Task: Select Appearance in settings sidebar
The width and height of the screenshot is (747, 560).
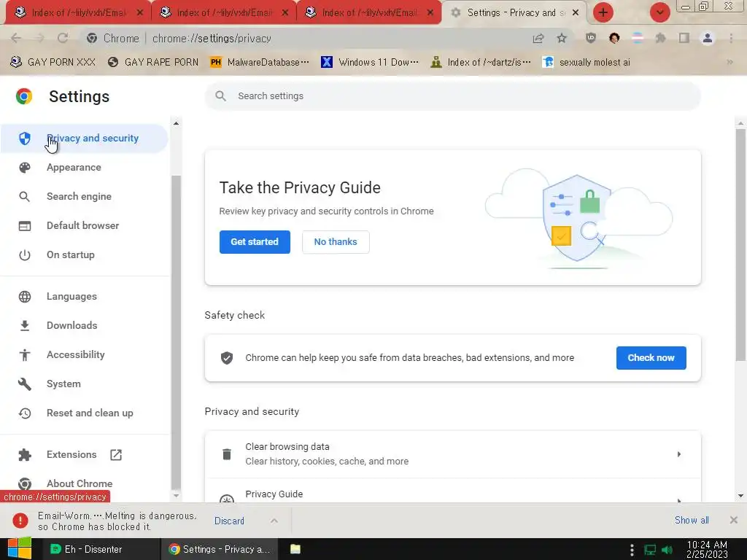Action: [x=74, y=168]
